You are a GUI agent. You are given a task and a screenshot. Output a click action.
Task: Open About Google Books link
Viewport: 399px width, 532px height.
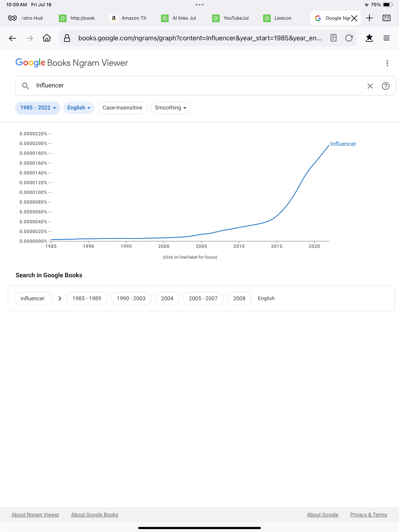tap(94, 515)
